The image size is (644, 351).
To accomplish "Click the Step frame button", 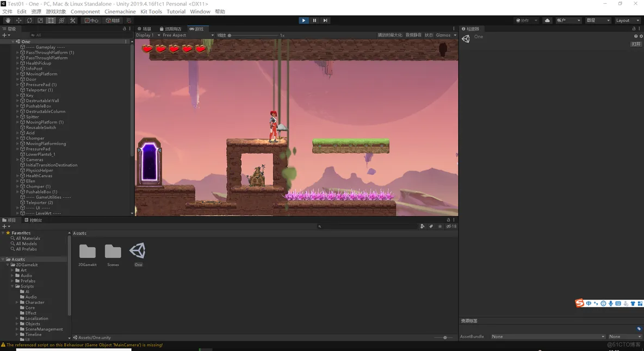I will [325, 21].
